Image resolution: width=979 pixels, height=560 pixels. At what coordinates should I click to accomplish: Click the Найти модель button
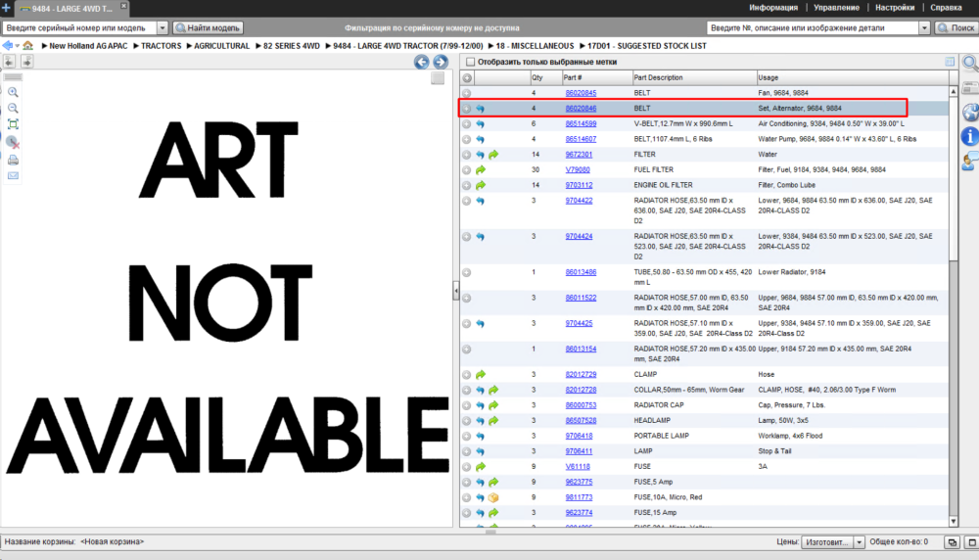(x=208, y=27)
